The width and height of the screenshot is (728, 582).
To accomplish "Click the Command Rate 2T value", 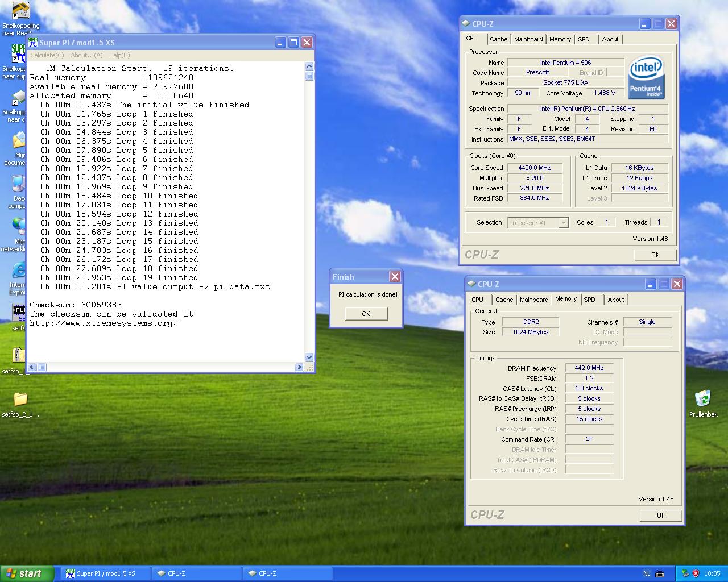I will (589, 439).
